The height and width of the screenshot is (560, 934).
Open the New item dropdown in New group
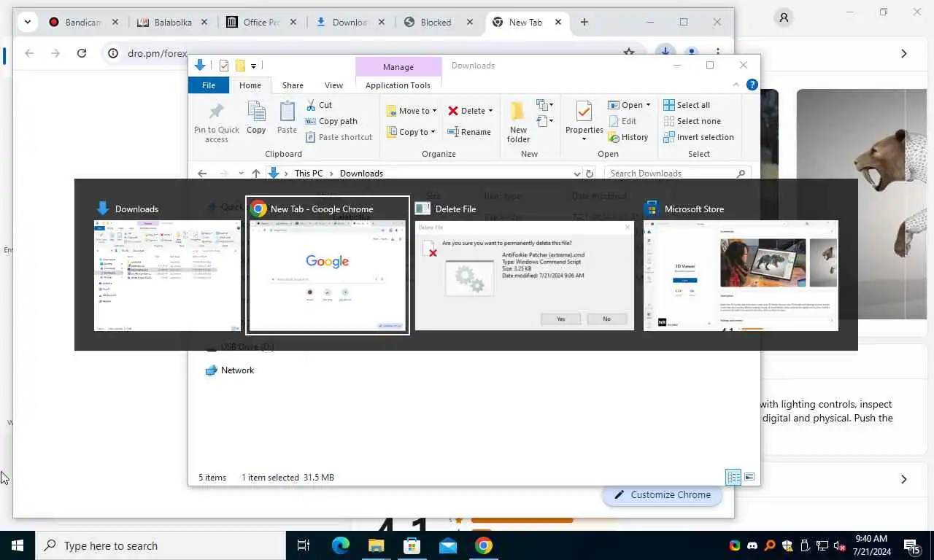pos(545,105)
